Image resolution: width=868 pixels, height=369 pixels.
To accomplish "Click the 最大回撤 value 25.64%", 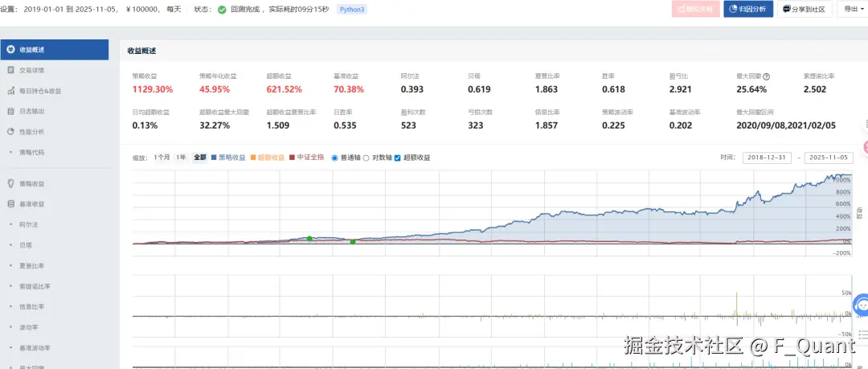I will [x=751, y=89].
